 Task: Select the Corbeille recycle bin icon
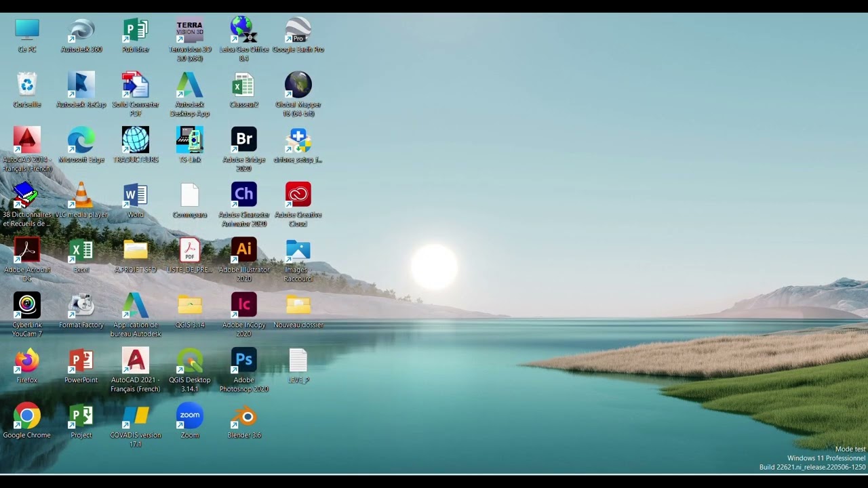pos(27,85)
